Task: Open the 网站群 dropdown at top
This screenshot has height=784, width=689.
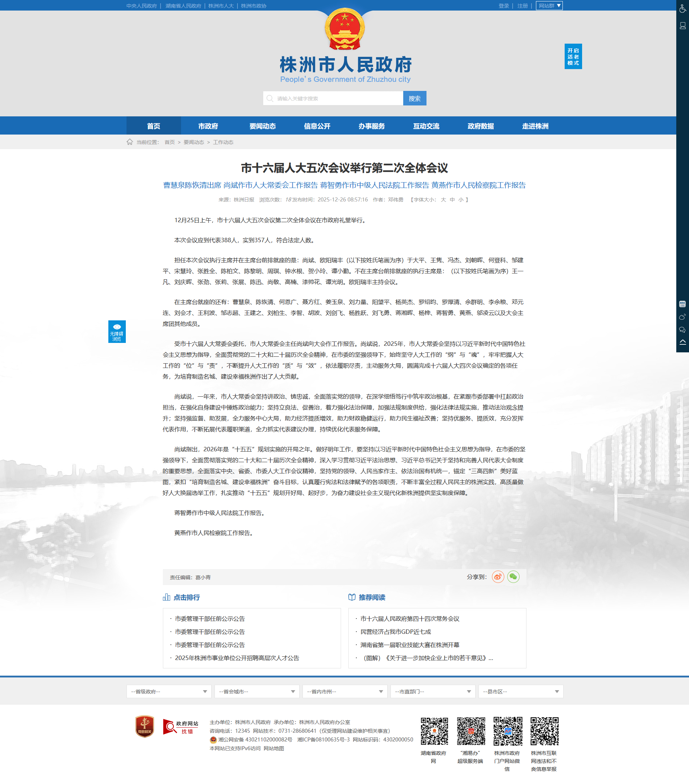Action: point(549,6)
